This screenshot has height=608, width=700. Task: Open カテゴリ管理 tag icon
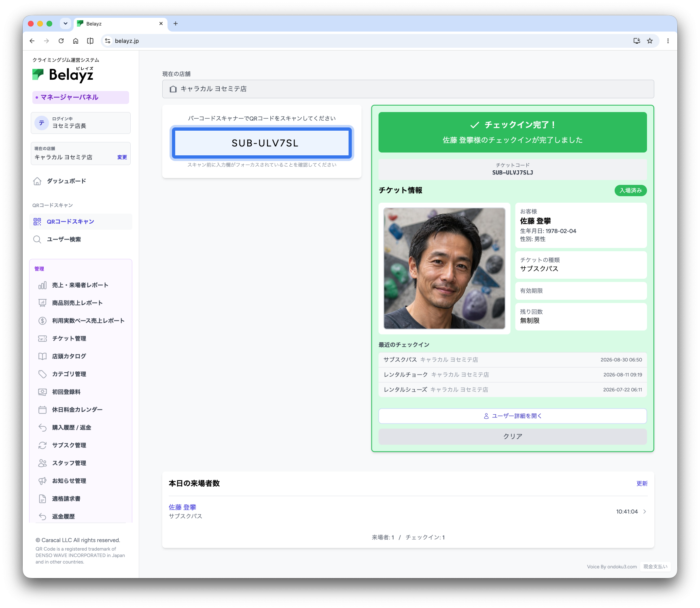pyautogui.click(x=42, y=374)
